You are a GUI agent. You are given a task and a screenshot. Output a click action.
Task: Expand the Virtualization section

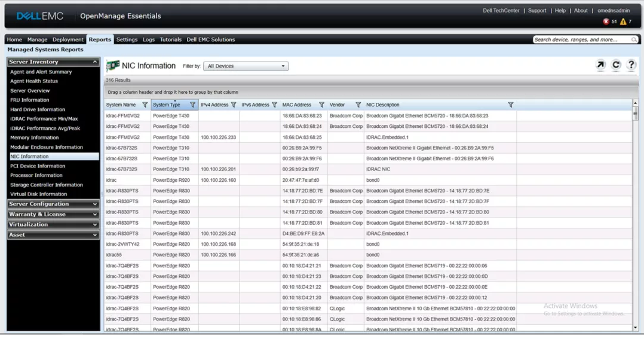(53, 224)
